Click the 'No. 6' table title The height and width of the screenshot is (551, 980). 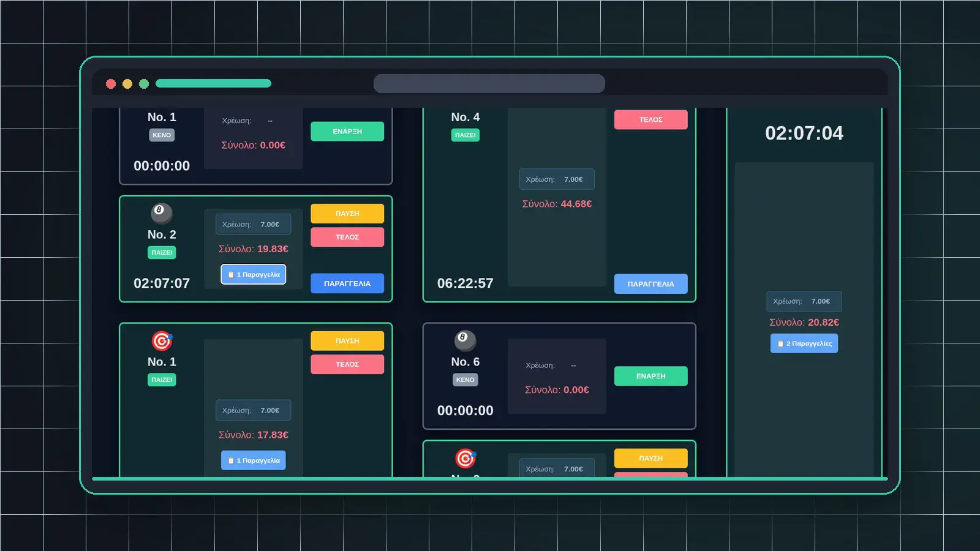[x=465, y=362]
